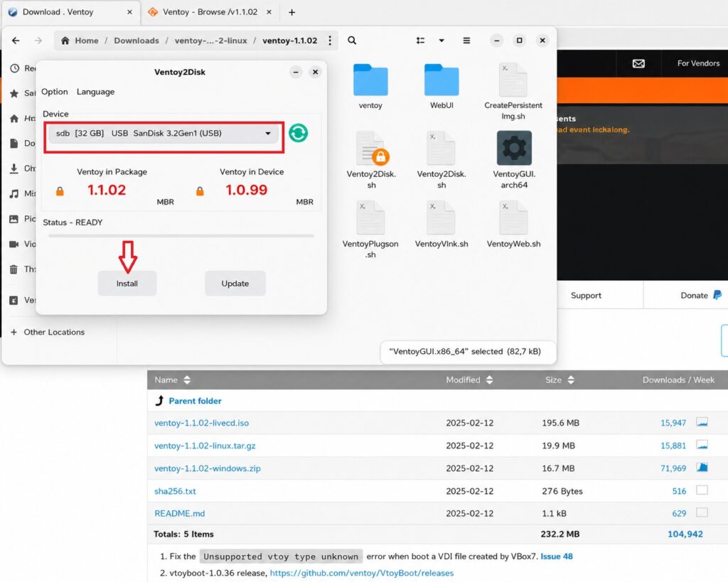
Task: Open For Vendors on the website
Action: [698, 63]
